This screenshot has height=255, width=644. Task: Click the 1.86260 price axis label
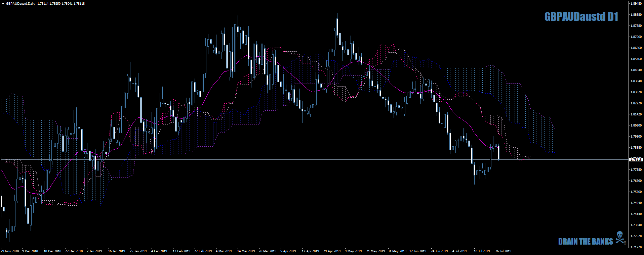coord(636,48)
